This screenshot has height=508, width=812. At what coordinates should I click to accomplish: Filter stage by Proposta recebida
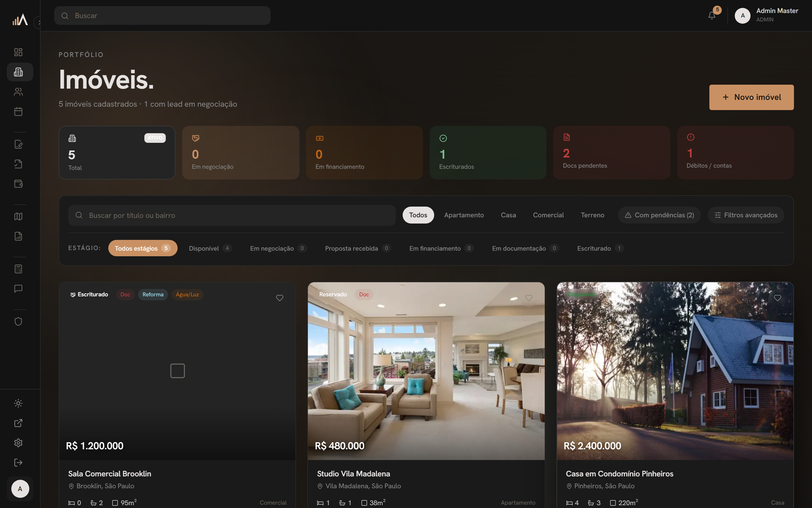coord(358,248)
